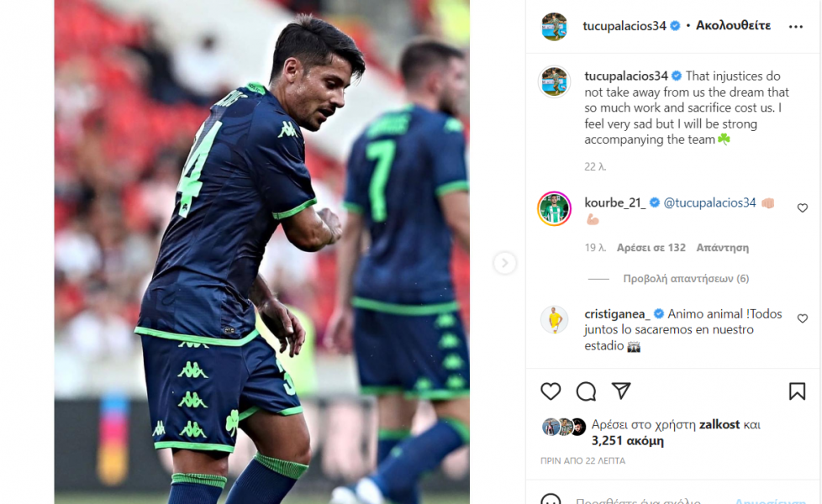Open tucupalacios34 profile from header username
The height and width of the screenshot is (504, 822).
[624, 26]
